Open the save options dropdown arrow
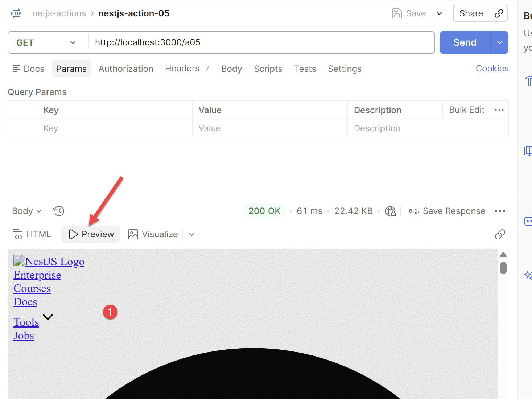This screenshot has height=399, width=532. pyautogui.click(x=439, y=13)
